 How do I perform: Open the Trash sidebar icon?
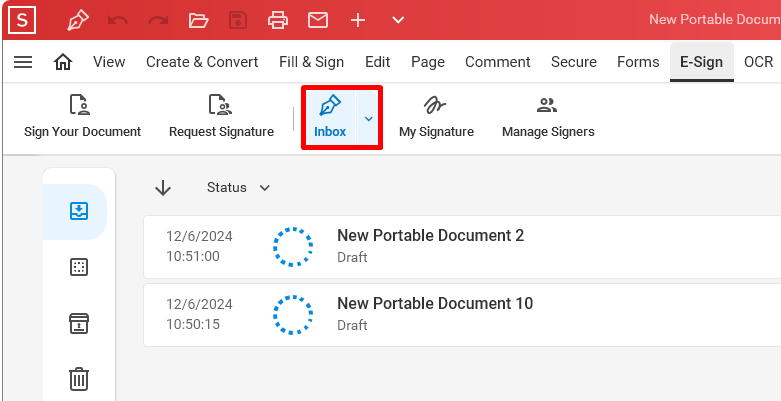(79, 379)
